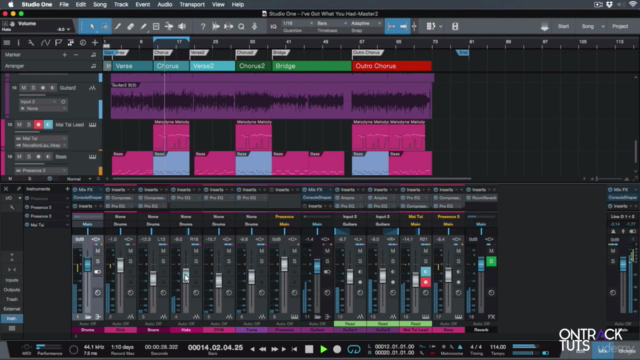
Task: Click the Stop transport button
Action: [309, 349]
